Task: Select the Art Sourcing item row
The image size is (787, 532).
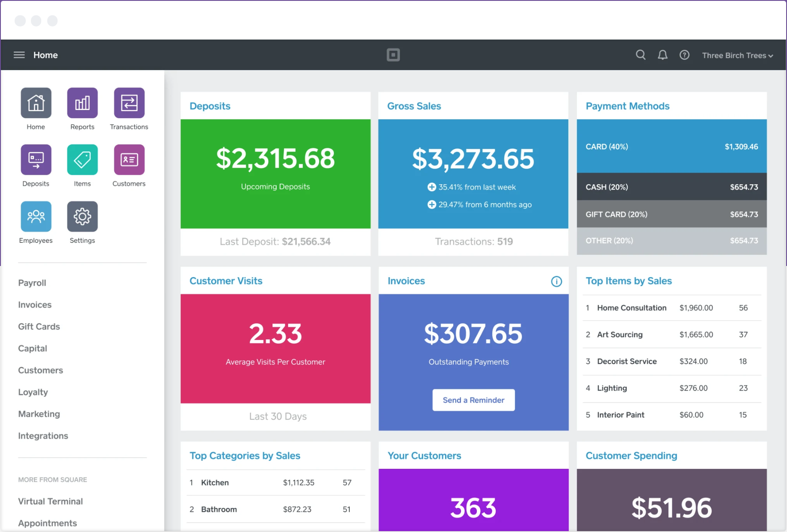Action: 672,335
